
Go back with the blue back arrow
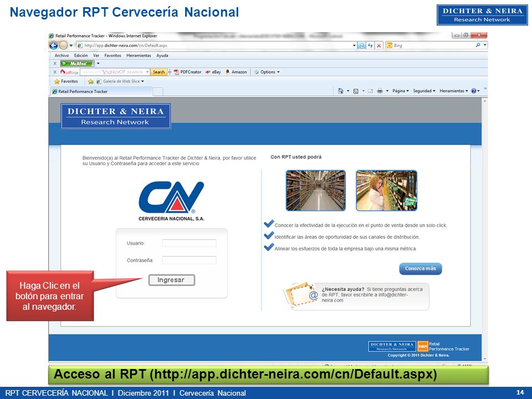[x=53, y=45]
